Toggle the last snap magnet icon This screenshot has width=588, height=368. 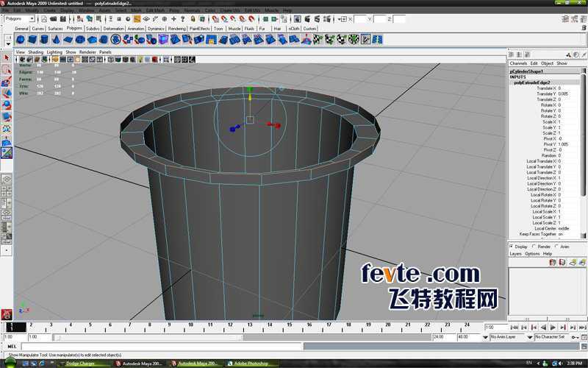tap(251, 19)
